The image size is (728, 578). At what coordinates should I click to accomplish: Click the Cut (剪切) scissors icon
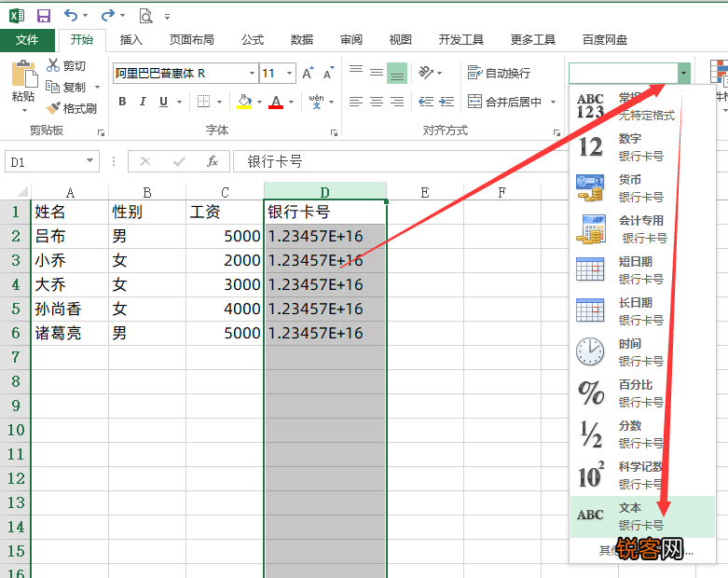[53, 65]
